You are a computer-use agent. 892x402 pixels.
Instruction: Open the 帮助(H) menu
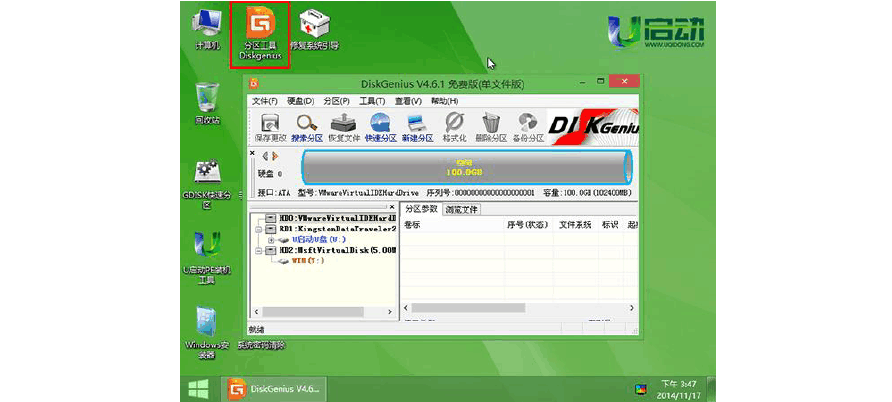pyautogui.click(x=444, y=101)
